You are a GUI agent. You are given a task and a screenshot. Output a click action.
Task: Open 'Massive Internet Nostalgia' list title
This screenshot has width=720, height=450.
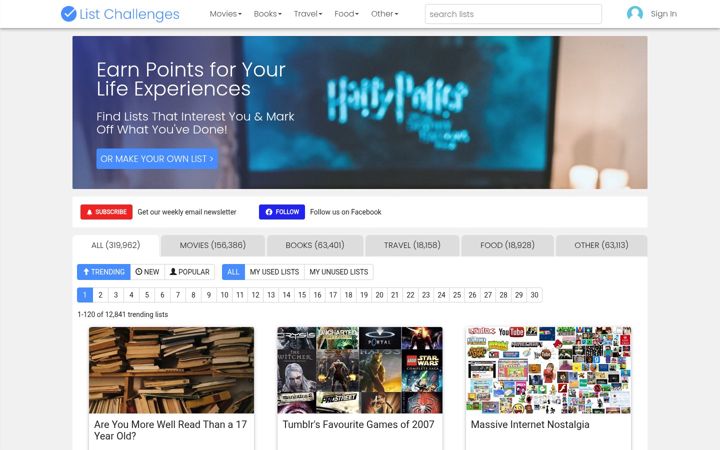click(x=530, y=424)
